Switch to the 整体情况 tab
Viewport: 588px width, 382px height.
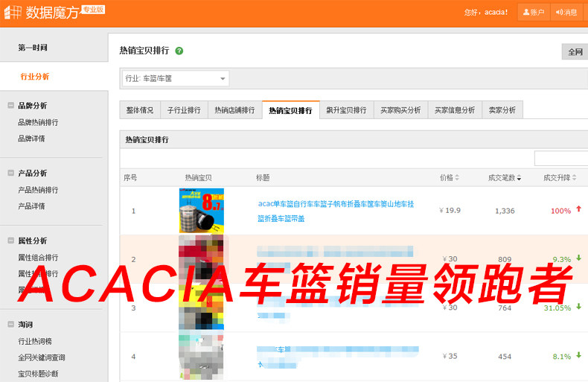(x=140, y=110)
